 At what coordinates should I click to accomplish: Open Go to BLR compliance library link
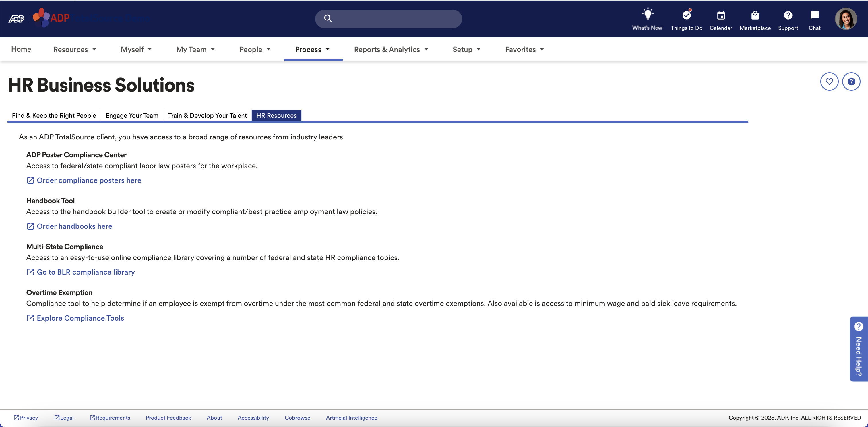click(x=86, y=272)
